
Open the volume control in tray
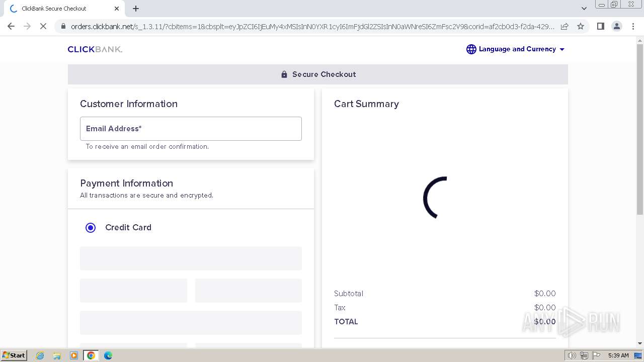(x=572, y=355)
